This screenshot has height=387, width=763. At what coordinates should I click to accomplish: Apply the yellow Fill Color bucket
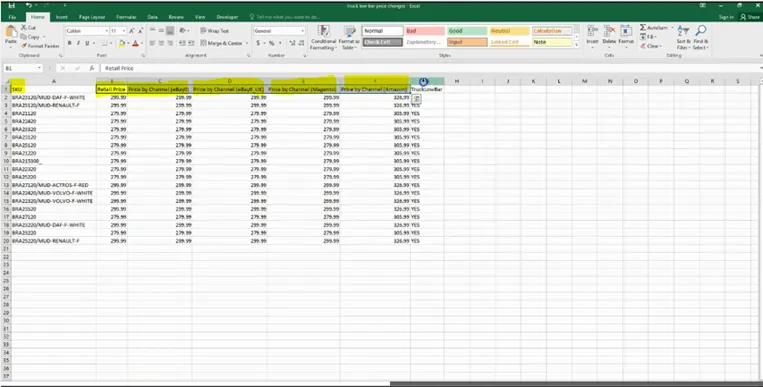[x=122, y=43]
